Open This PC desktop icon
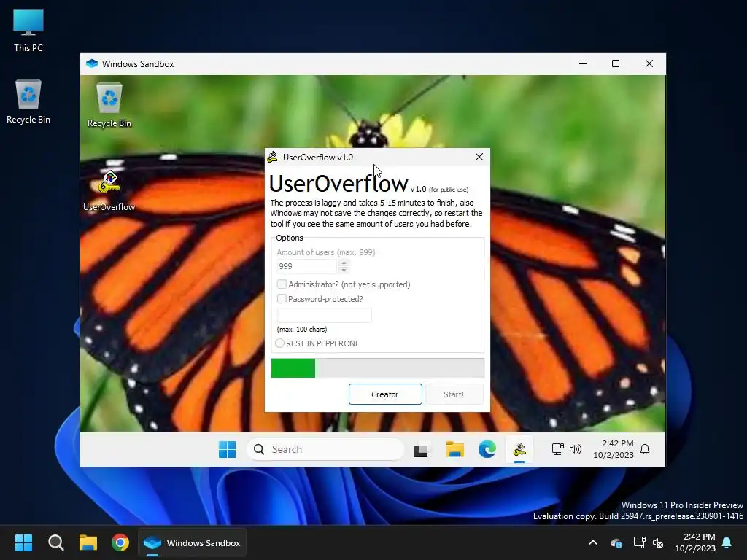 (28, 30)
